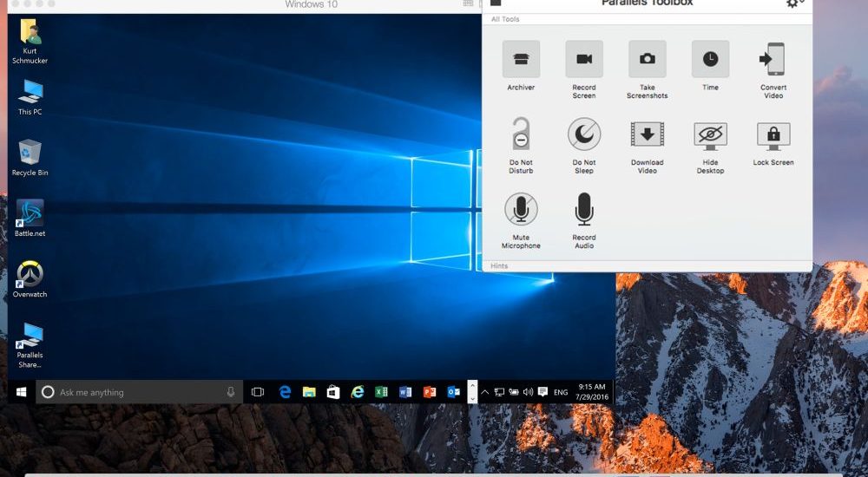
Task: Open File Explorer from the taskbar
Action: 309,392
